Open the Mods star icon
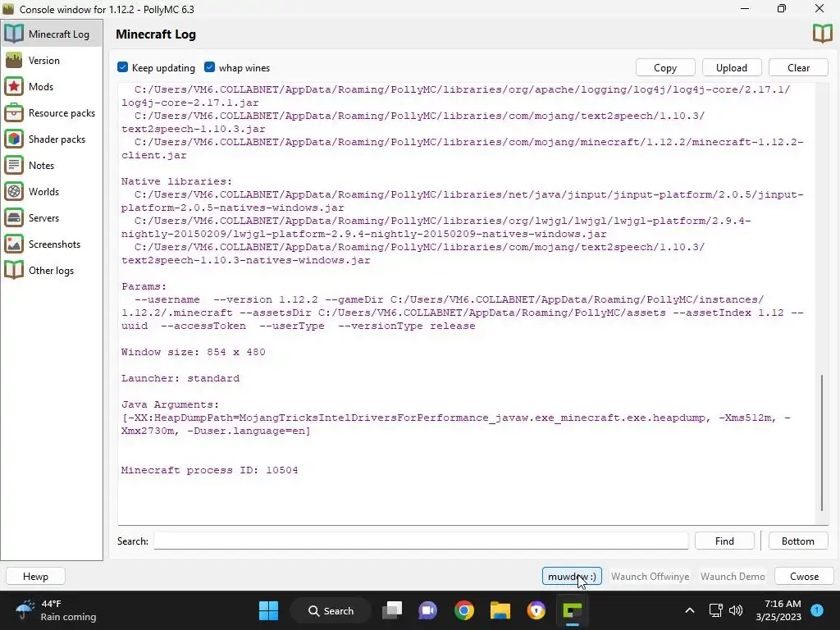The width and height of the screenshot is (840, 630). point(14,86)
